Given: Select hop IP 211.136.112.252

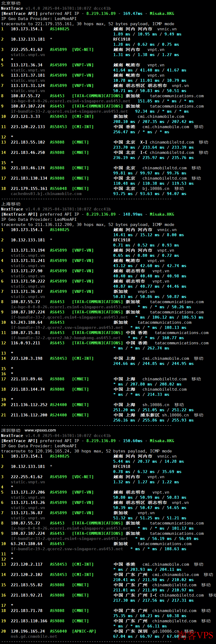Looking at the screenshot, I should point(29,405).
